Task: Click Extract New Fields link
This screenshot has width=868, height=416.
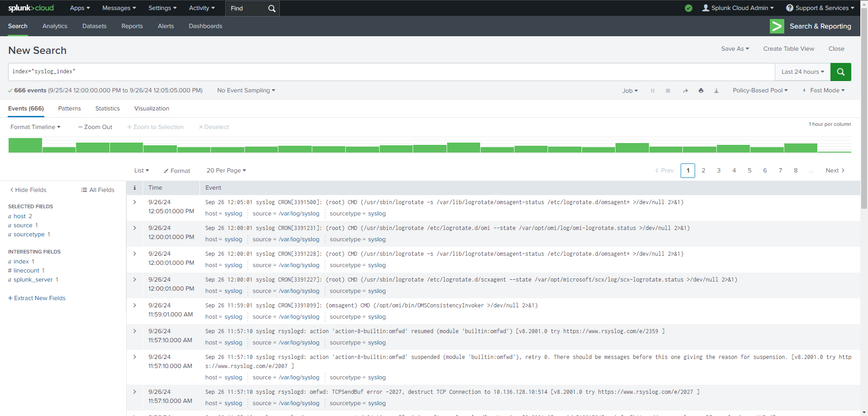Action: (x=37, y=298)
